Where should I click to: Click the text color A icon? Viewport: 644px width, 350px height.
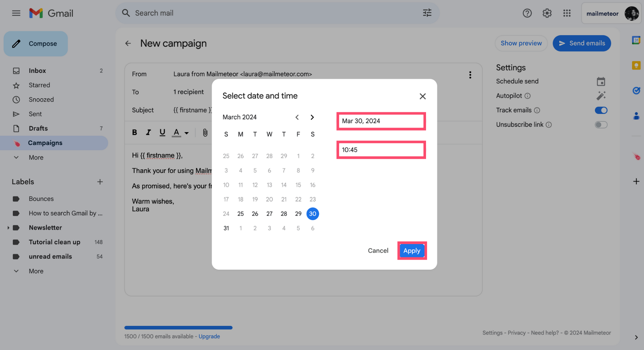(177, 132)
